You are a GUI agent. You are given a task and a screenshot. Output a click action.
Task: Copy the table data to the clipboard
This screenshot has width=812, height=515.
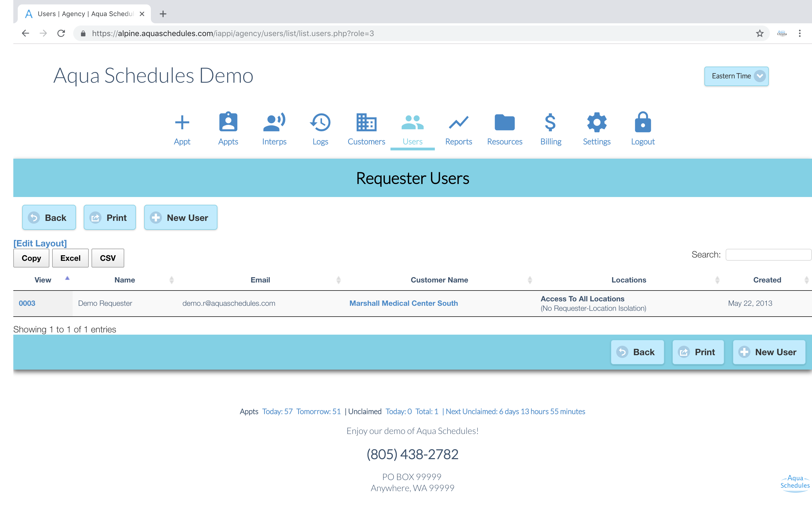click(31, 258)
